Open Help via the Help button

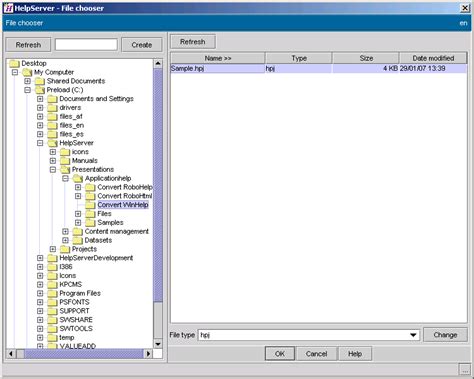(x=355, y=354)
